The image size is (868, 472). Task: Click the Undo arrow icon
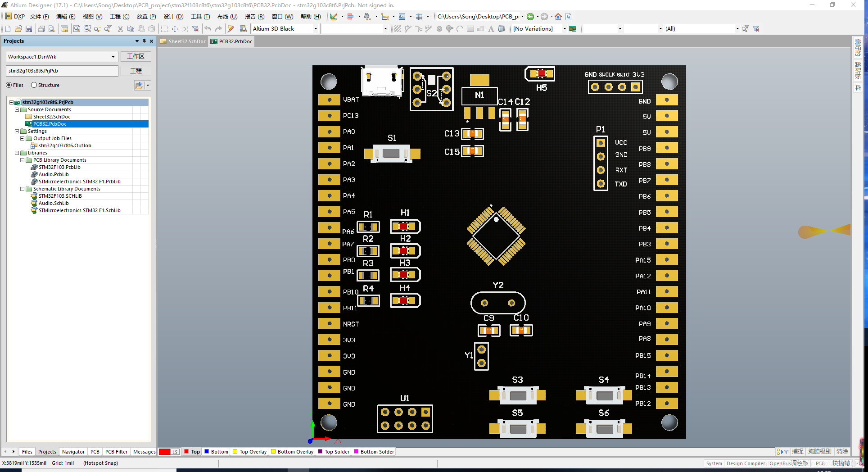pyautogui.click(x=208, y=29)
